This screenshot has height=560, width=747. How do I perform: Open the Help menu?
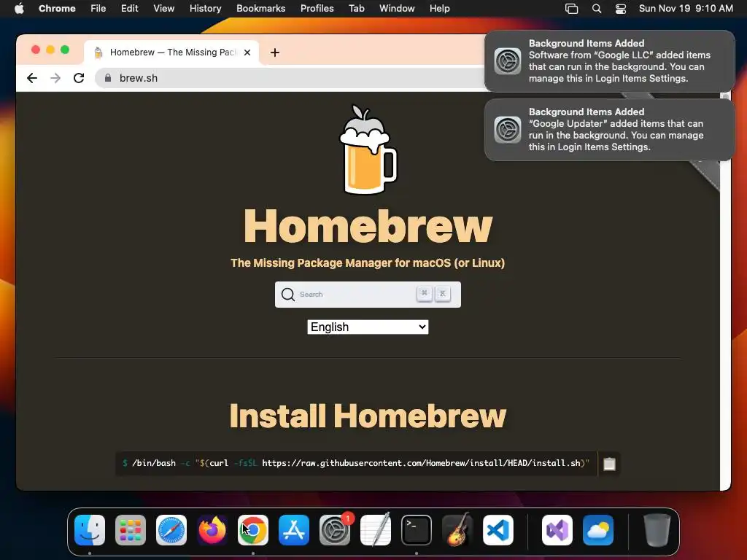click(439, 8)
